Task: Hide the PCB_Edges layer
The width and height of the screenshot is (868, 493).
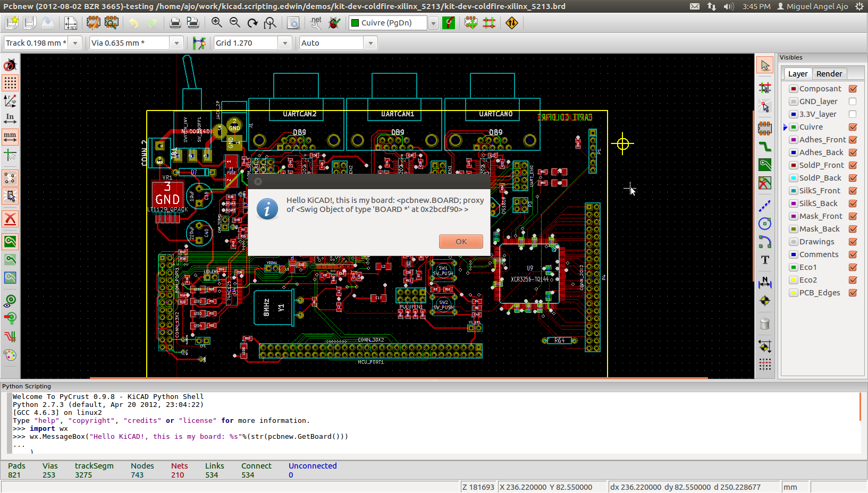Action: pyautogui.click(x=853, y=293)
